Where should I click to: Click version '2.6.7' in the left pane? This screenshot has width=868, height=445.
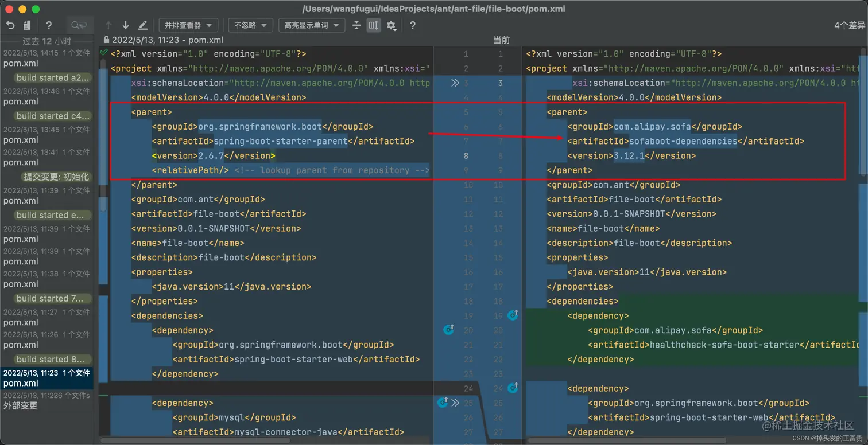[211, 155]
